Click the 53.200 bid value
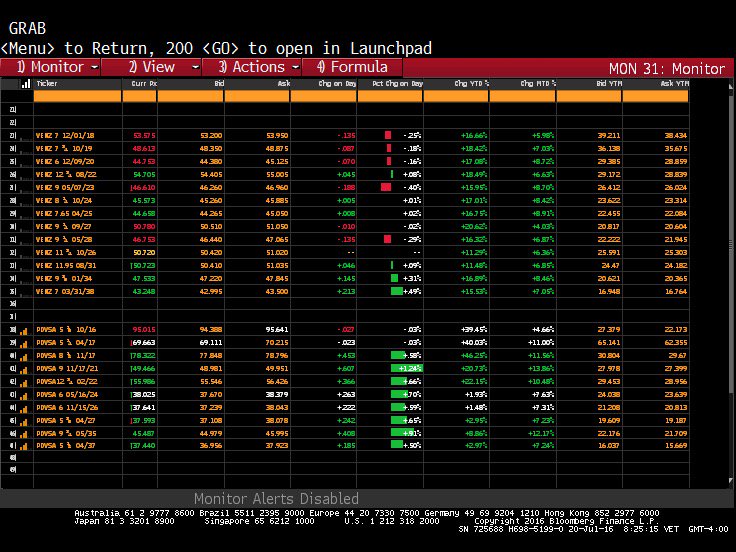 (x=211, y=136)
